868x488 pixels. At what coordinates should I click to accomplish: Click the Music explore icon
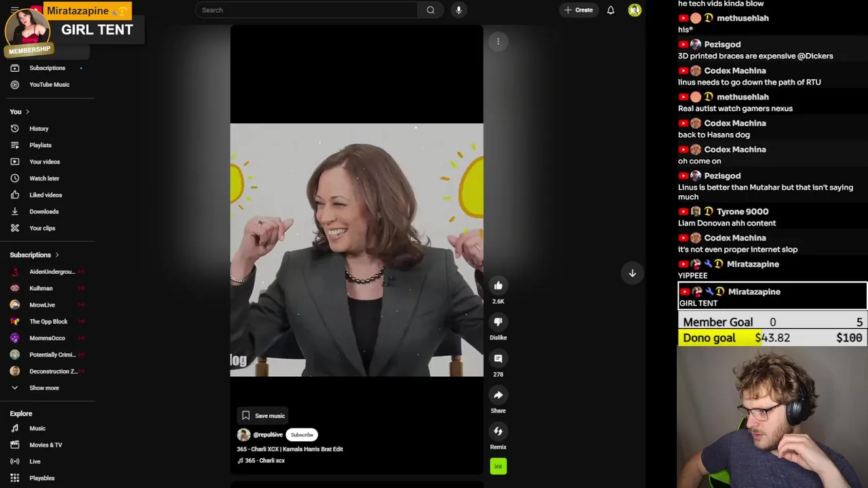point(15,428)
